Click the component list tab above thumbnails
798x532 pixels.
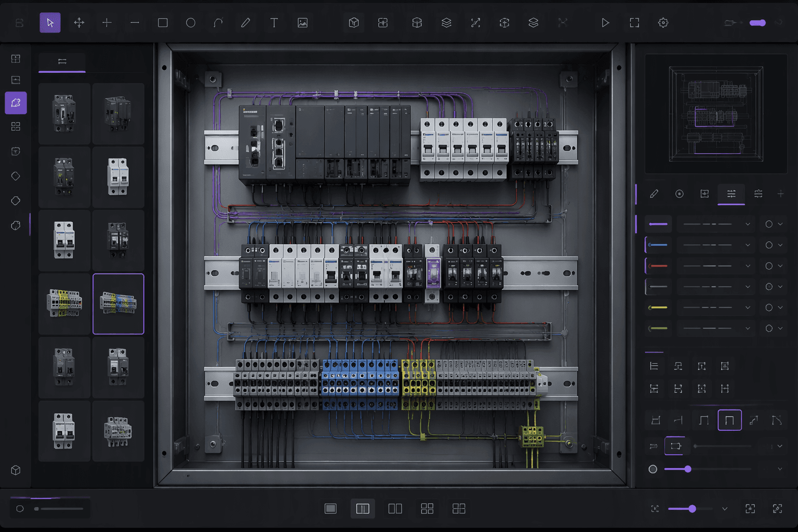(62, 61)
